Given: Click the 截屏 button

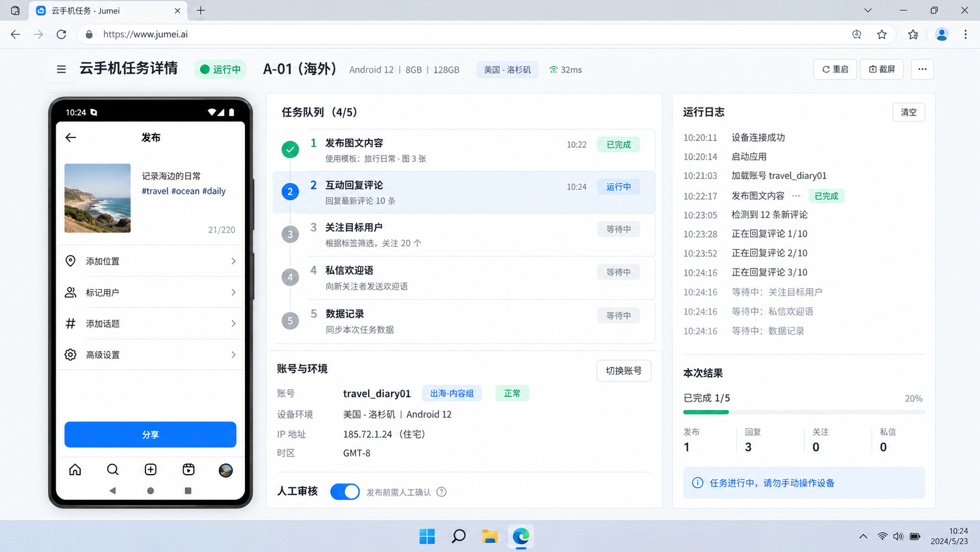Looking at the screenshot, I should coord(882,69).
